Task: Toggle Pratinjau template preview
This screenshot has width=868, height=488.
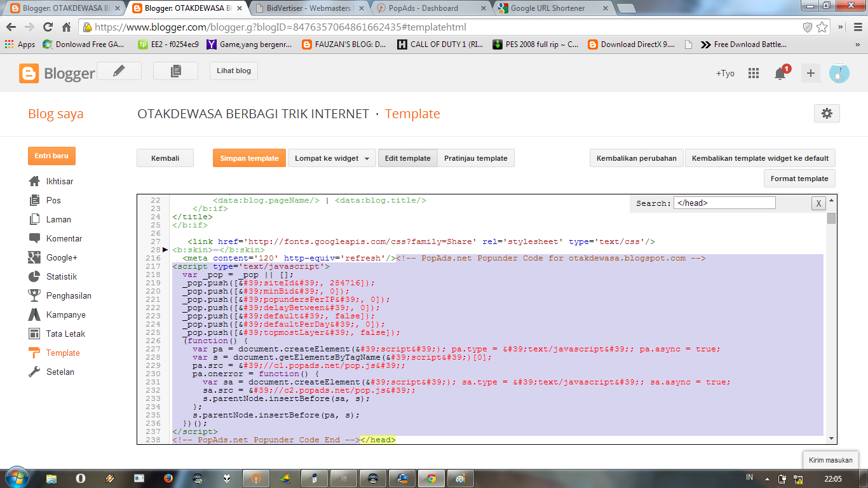Action: coord(476,158)
